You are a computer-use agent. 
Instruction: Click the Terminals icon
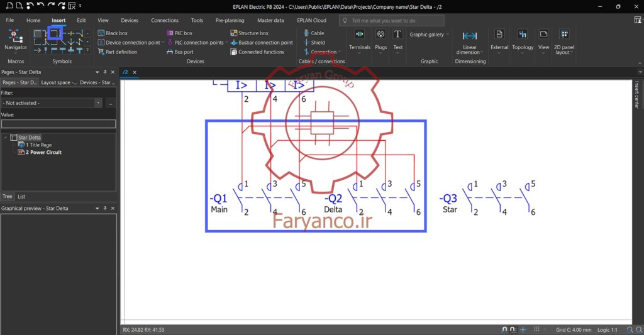(x=359, y=35)
